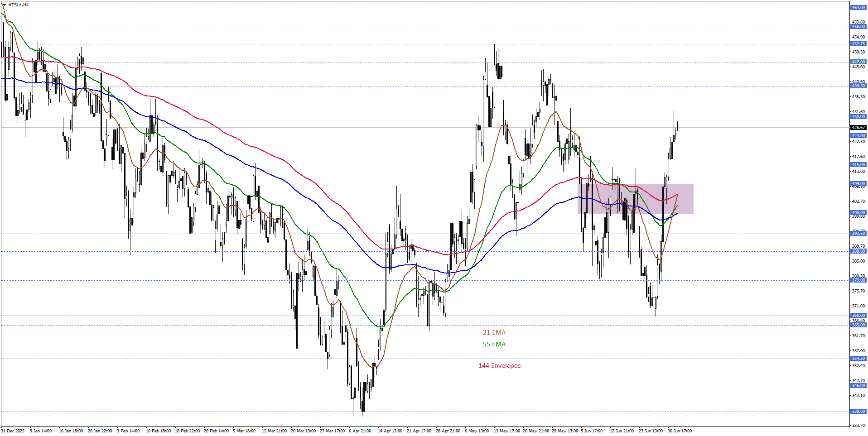Click the 430.00 level price tag

(858, 117)
